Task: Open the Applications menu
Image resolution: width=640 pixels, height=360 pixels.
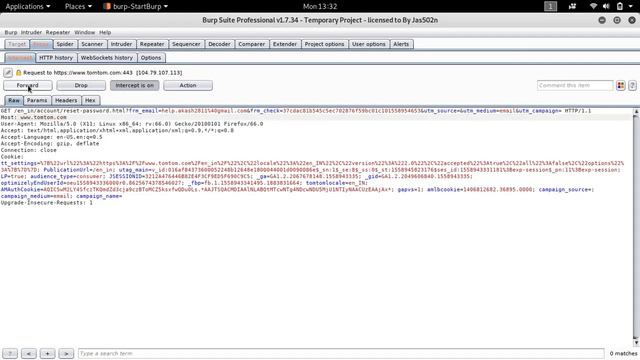Action: [x=28, y=6]
